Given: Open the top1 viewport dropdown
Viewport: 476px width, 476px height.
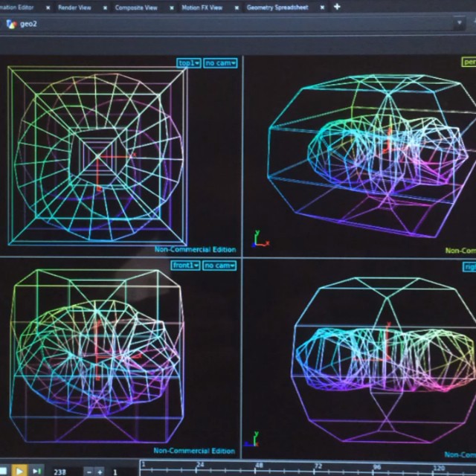Looking at the screenshot, I should click(x=189, y=63).
